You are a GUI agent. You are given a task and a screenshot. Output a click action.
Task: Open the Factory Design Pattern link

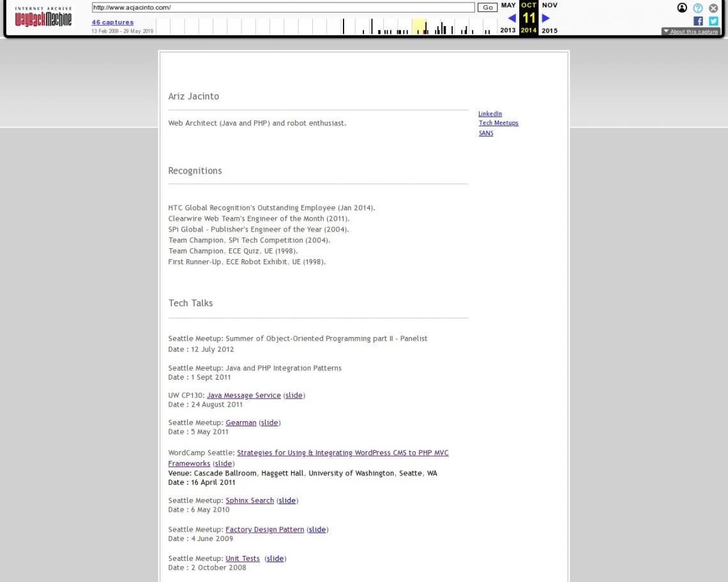pos(264,530)
